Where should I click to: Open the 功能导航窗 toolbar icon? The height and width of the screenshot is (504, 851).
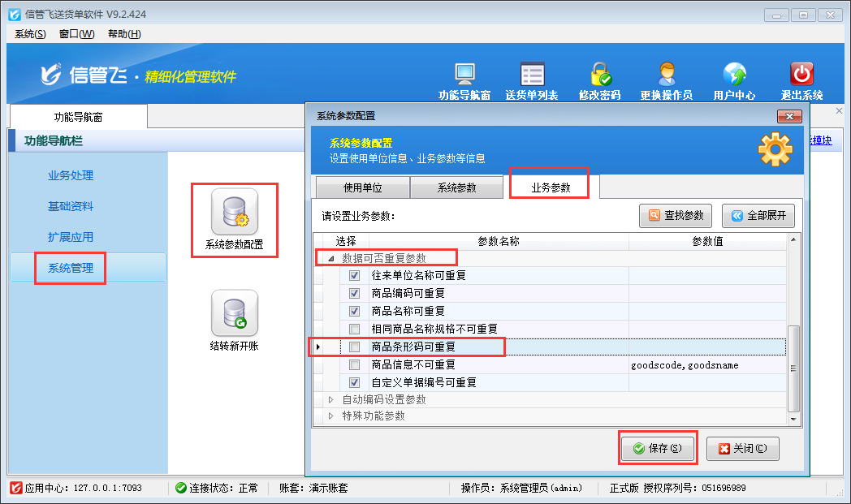tap(464, 75)
